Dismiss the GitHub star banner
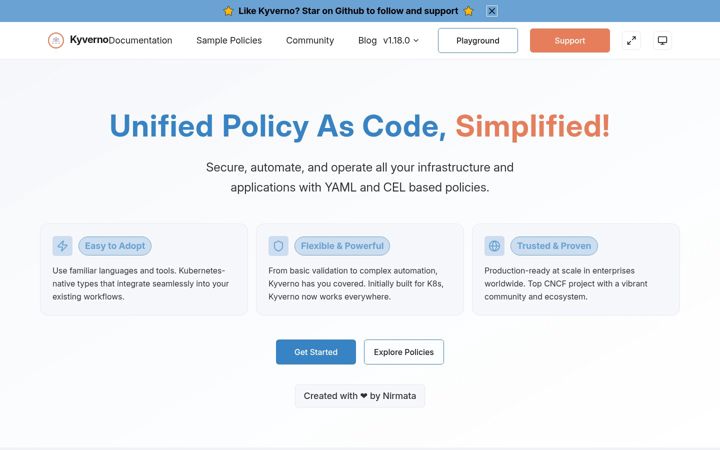 [x=492, y=11]
